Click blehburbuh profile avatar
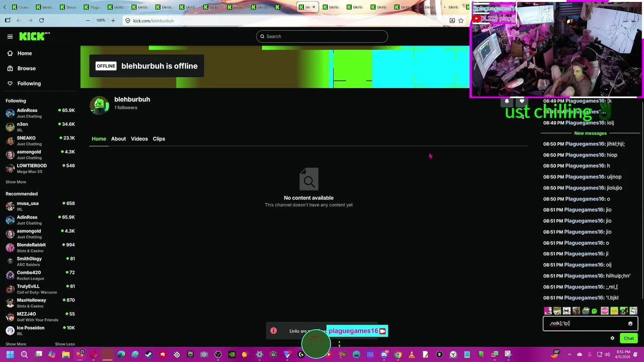 [99, 105]
